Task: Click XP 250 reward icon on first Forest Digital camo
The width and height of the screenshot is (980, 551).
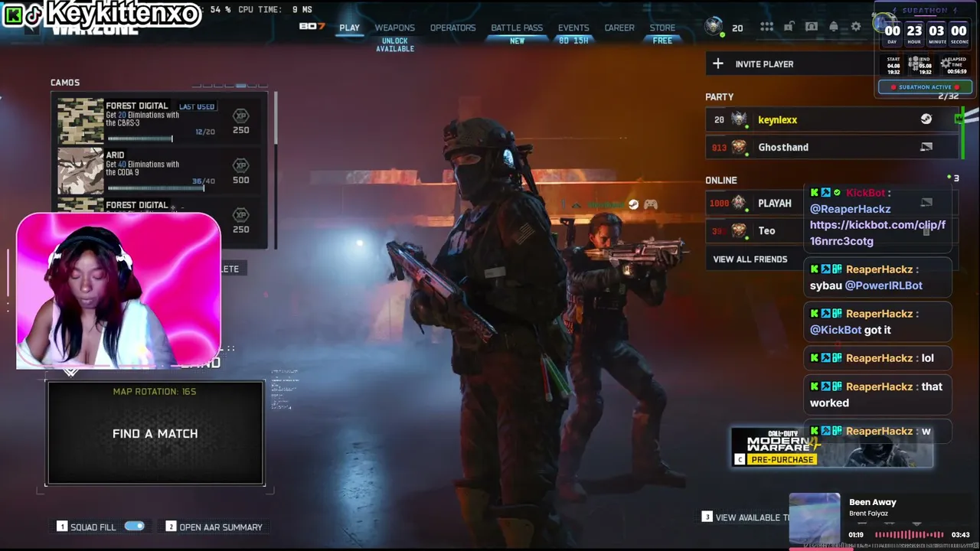Action: pyautogui.click(x=240, y=116)
